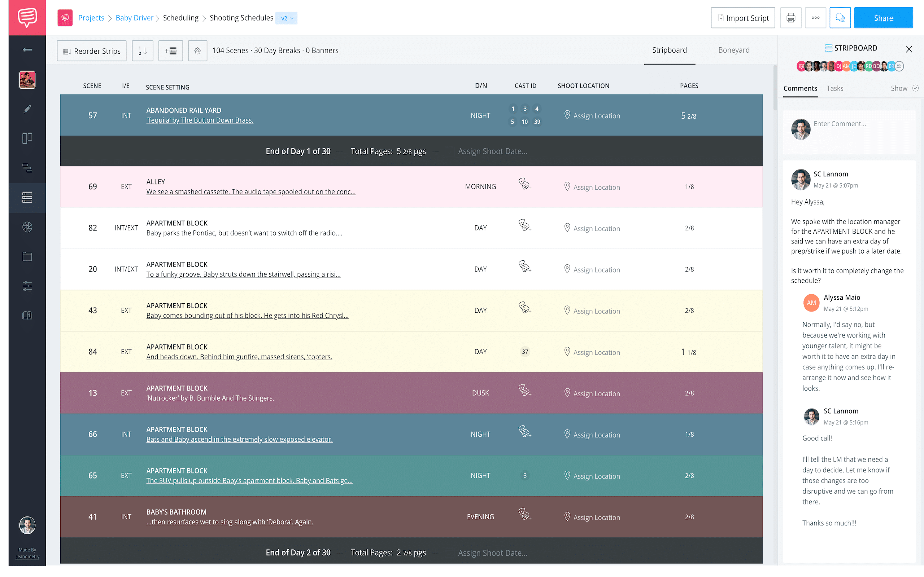Click the Enter Comment field

point(863,132)
